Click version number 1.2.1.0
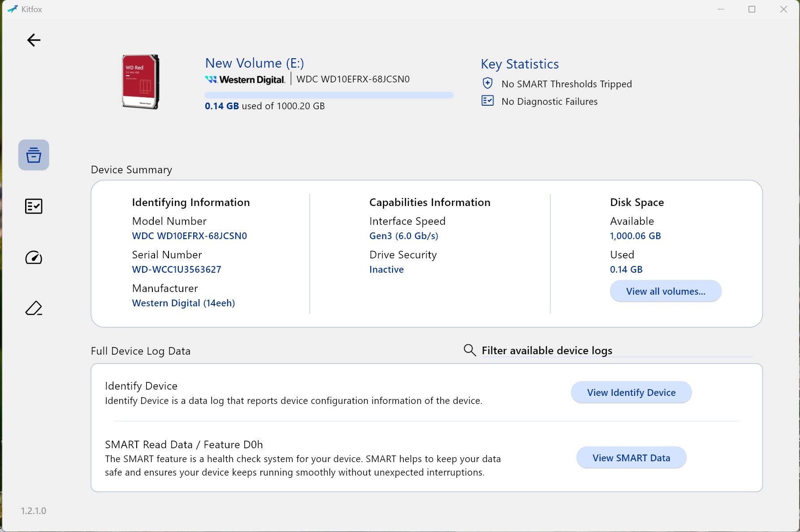The width and height of the screenshot is (800, 532). pyautogui.click(x=34, y=511)
